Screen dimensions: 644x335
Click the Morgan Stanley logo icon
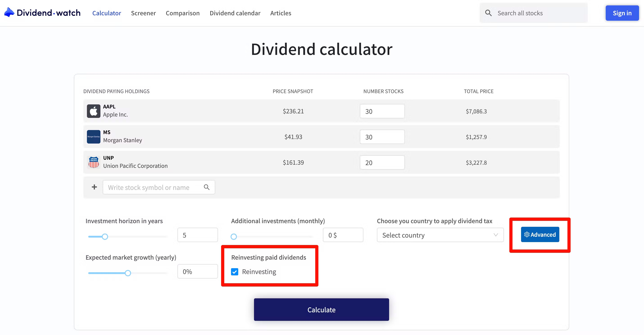point(93,137)
